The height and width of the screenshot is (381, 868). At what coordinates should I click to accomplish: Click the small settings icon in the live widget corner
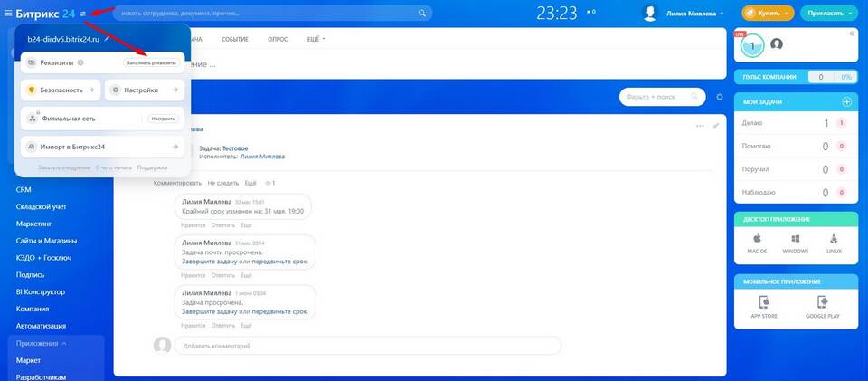click(x=852, y=33)
